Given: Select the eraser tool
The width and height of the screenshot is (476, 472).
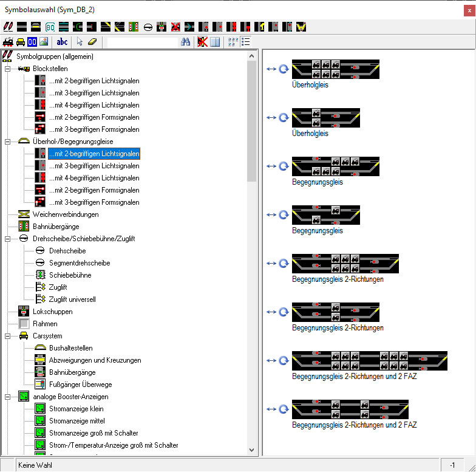Looking at the screenshot, I should pos(92,42).
